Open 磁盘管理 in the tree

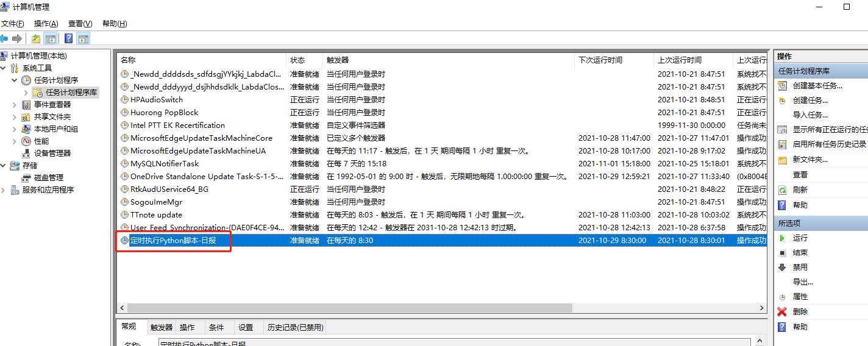[x=49, y=178]
